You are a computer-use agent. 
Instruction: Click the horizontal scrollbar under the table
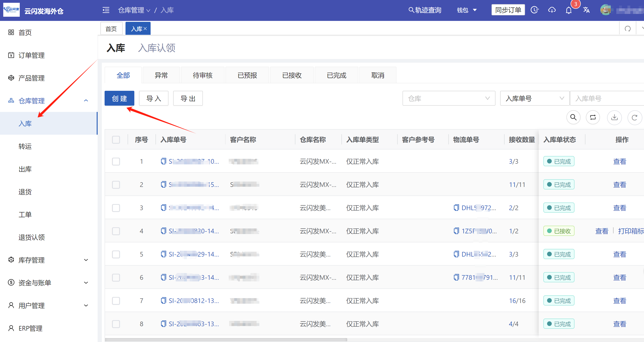click(x=226, y=339)
